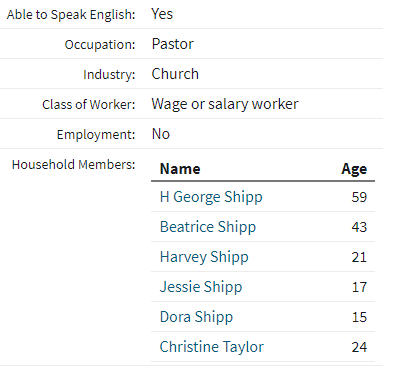Open Christine Taylor's record

pyautogui.click(x=212, y=347)
